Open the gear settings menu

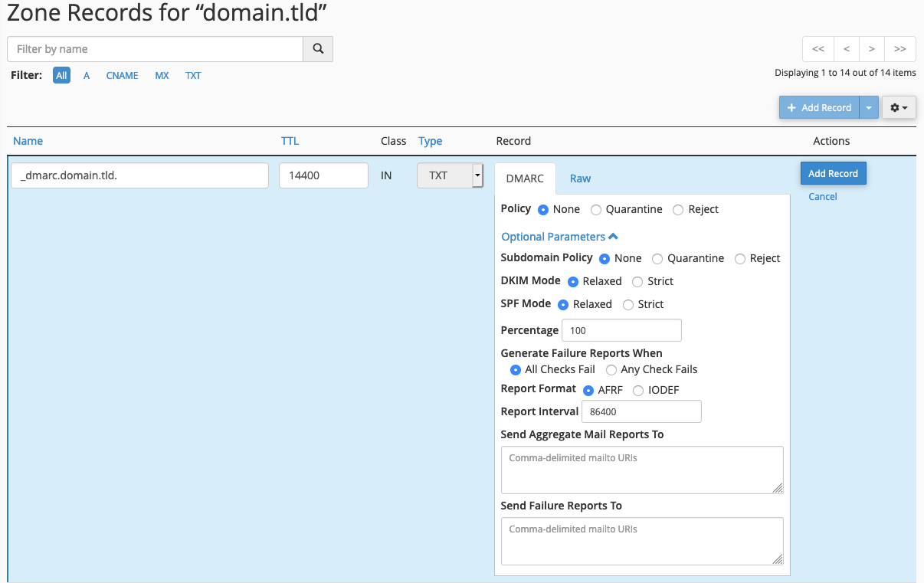[899, 108]
